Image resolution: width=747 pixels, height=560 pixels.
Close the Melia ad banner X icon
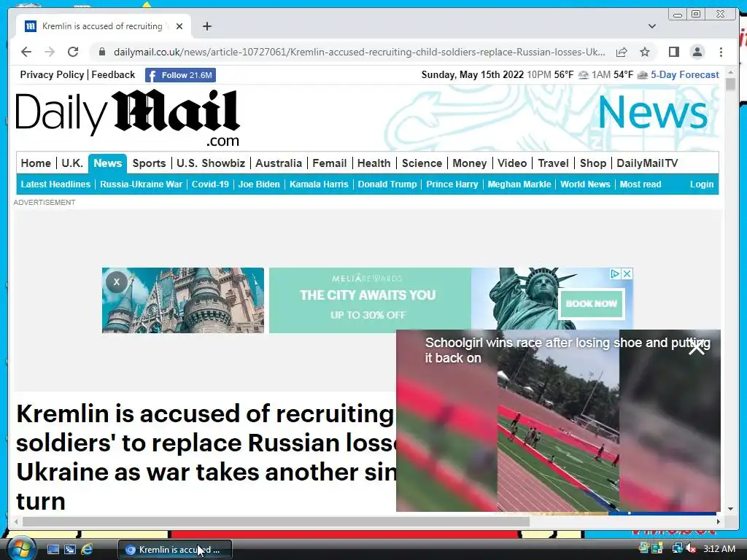pos(627,274)
